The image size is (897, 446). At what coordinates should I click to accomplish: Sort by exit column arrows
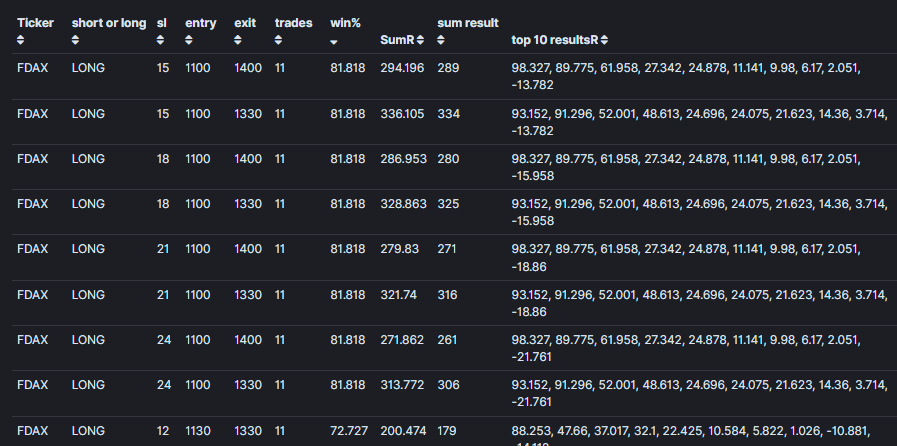point(238,40)
